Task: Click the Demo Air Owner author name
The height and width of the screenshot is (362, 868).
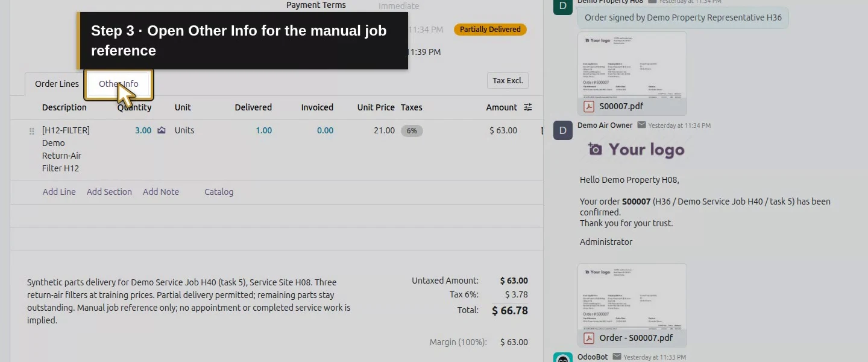Action: 605,125
